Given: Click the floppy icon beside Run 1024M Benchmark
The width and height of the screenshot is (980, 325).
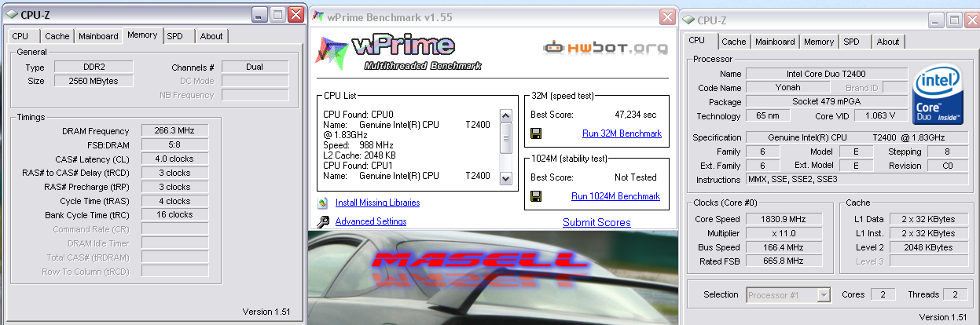Looking at the screenshot, I should [x=537, y=195].
